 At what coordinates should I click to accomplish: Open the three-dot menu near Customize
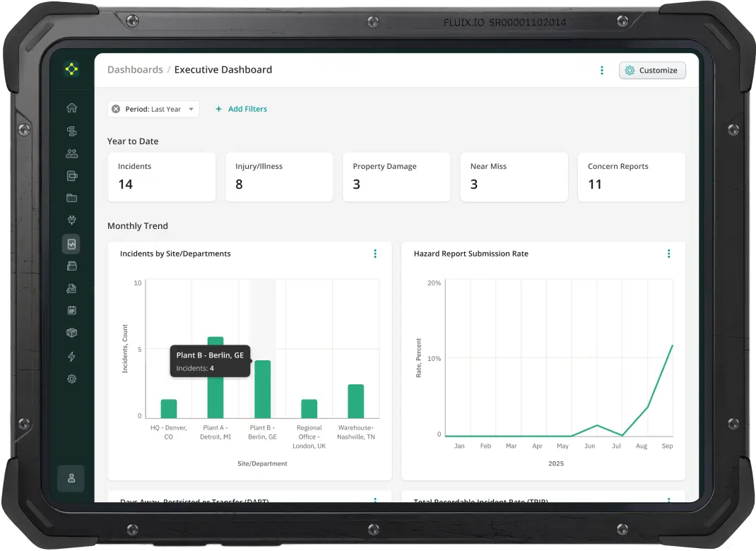(602, 70)
